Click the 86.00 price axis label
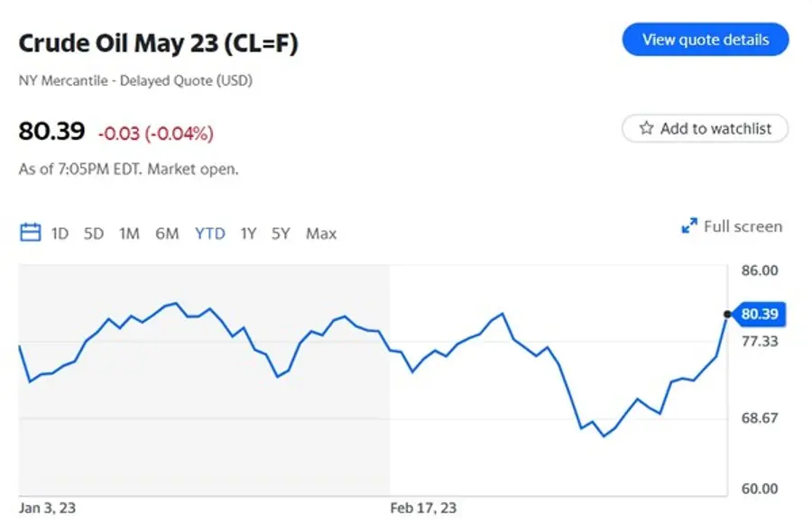The image size is (812, 532). pos(761,270)
